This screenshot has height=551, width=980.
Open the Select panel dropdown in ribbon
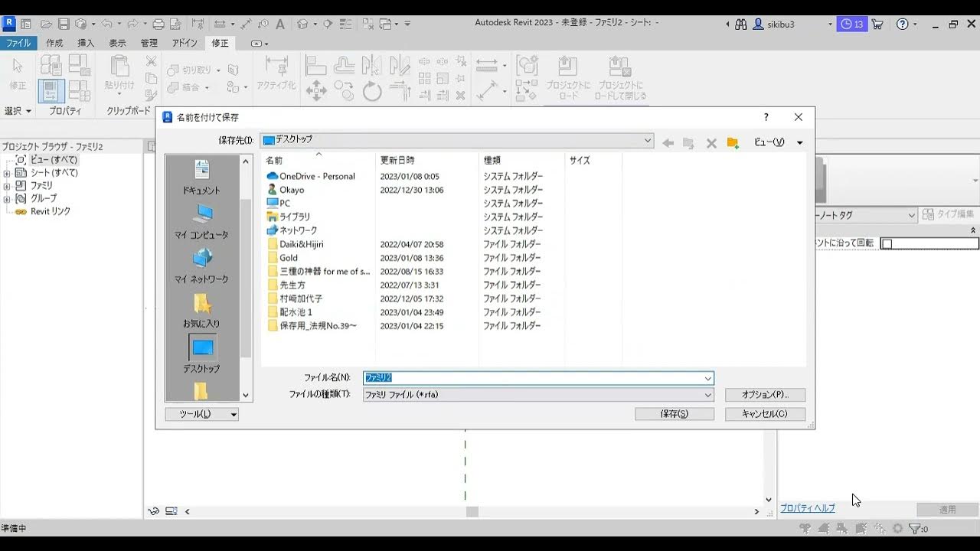(x=18, y=111)
